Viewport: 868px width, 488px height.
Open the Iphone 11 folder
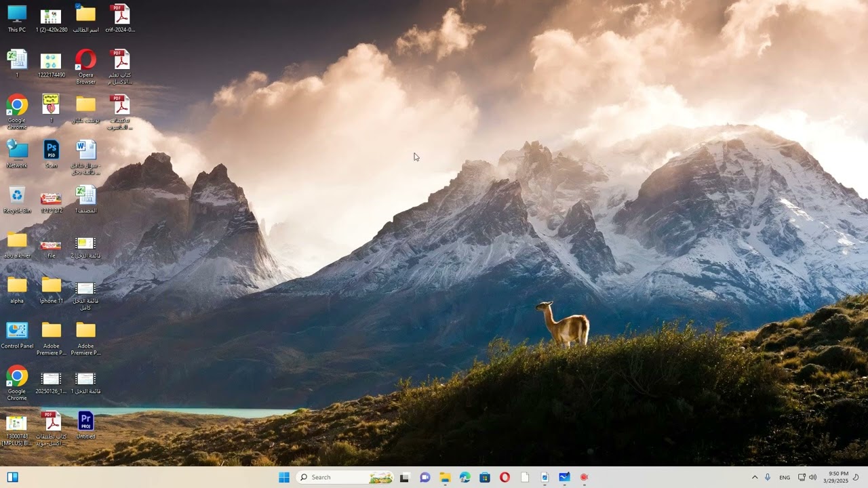pos(52,290)
